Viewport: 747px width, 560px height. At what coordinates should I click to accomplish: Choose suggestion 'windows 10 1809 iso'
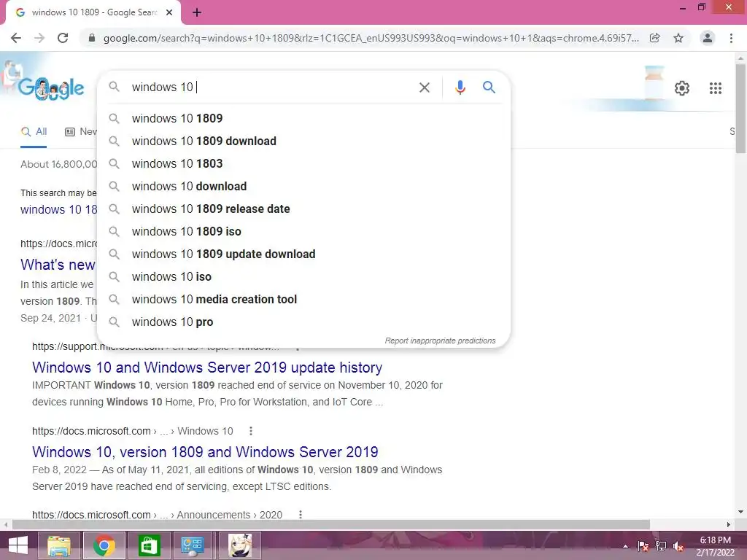point(303,231)
